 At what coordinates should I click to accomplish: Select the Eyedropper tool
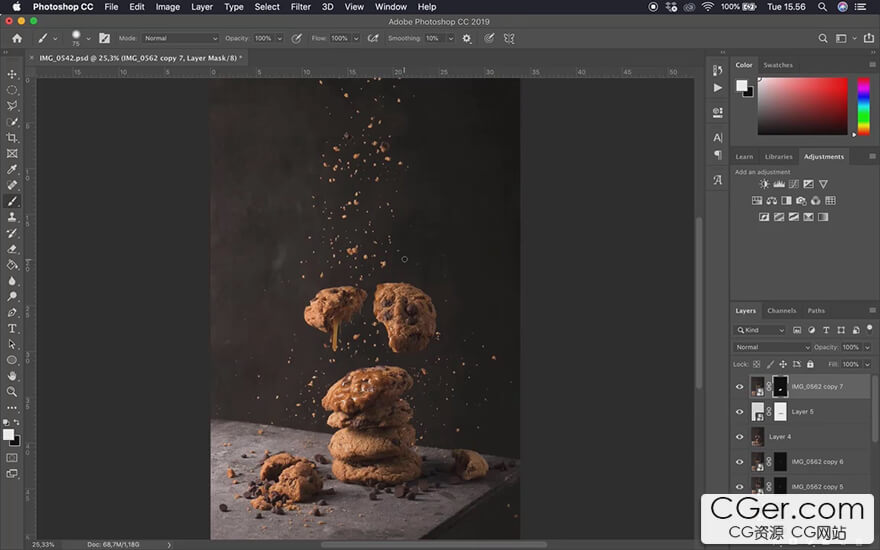tap(12, 169)
